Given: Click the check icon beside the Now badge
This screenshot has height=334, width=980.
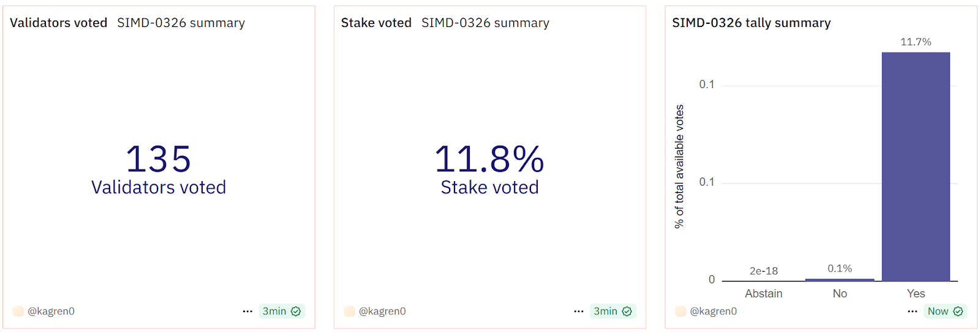Looking at the screenshot, I should [x=959, y=311].
